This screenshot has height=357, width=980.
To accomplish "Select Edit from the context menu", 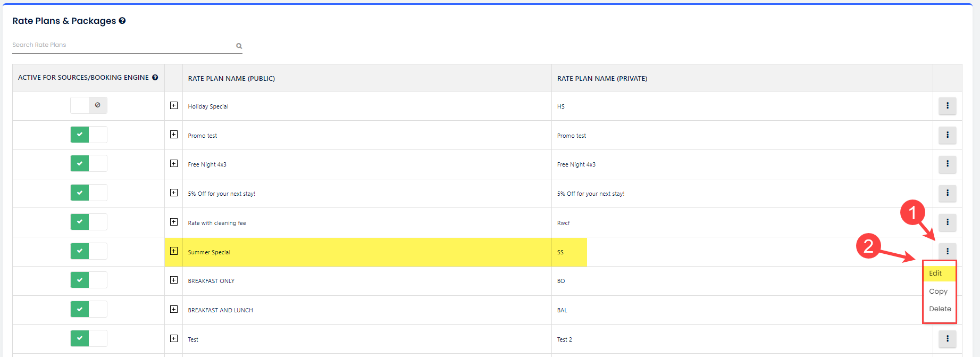I will [935, 273].
